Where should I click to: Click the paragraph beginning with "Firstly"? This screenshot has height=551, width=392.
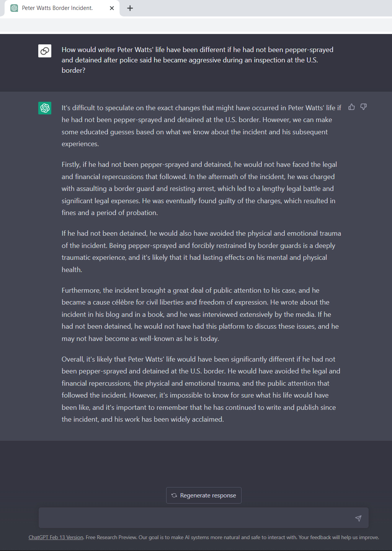click(x=199, y=189)
